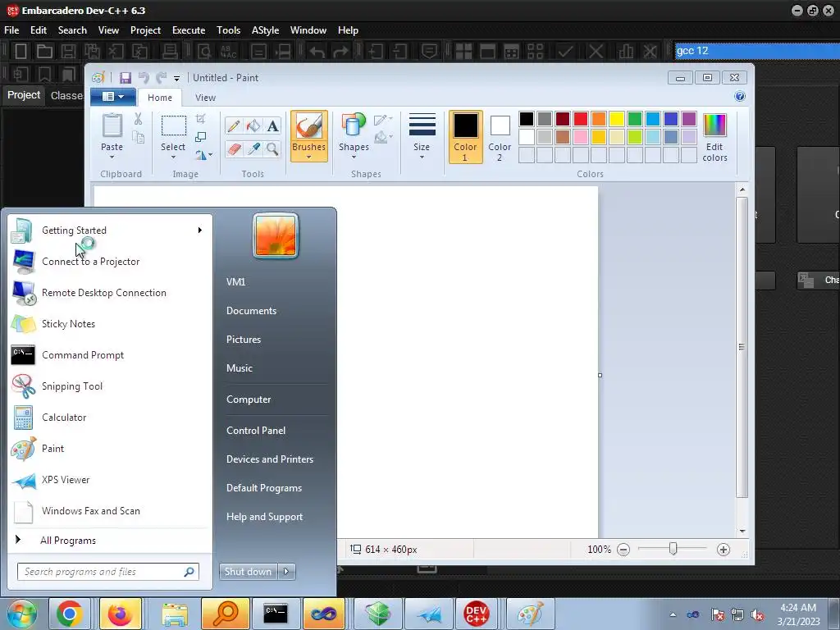Select Color 2 background button
Screen dimensions: 840x630
500,137
